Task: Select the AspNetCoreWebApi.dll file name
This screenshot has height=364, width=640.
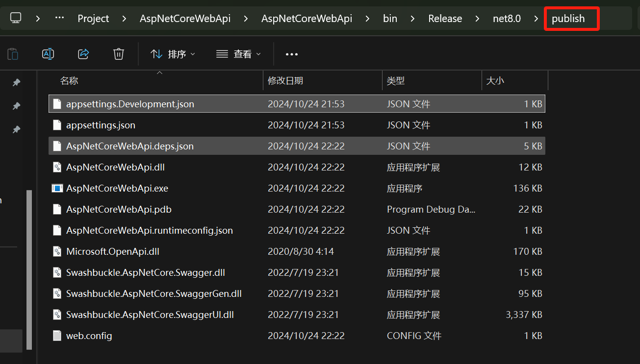Action: 115,167
